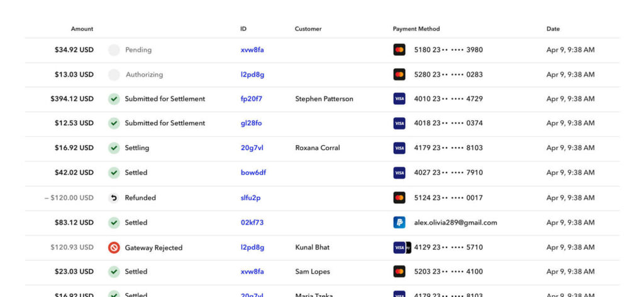This screenshot has height=297, width=644.
Task: Click the Visa icon for card ending 8103, Roxana Corral row
Action: pyautogui.click(x=399, y=148)
